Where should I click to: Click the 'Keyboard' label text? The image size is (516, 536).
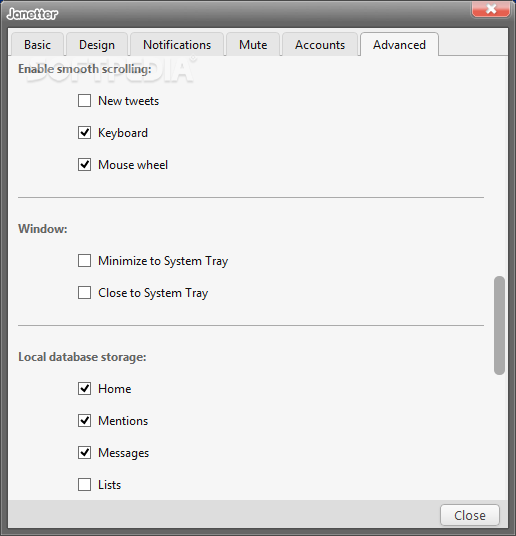pyautogui.click(x=123, y=133)
